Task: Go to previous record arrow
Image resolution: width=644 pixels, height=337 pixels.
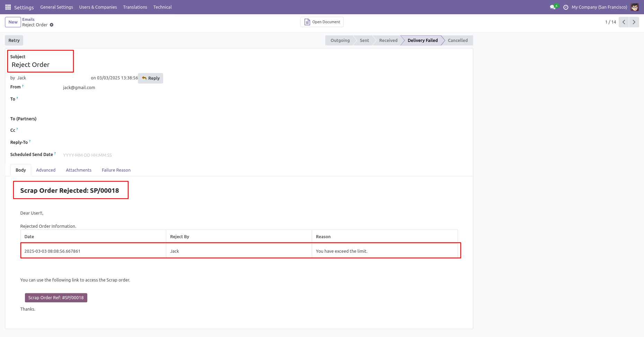Action: pos(624,22)
